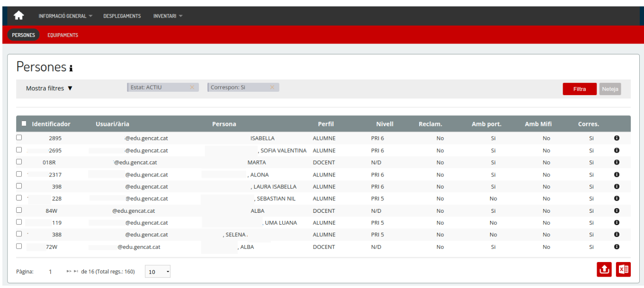Open the page size dropdown showing 10
The width and height of the screenshot is (644, 288).
tap(158, 272)
